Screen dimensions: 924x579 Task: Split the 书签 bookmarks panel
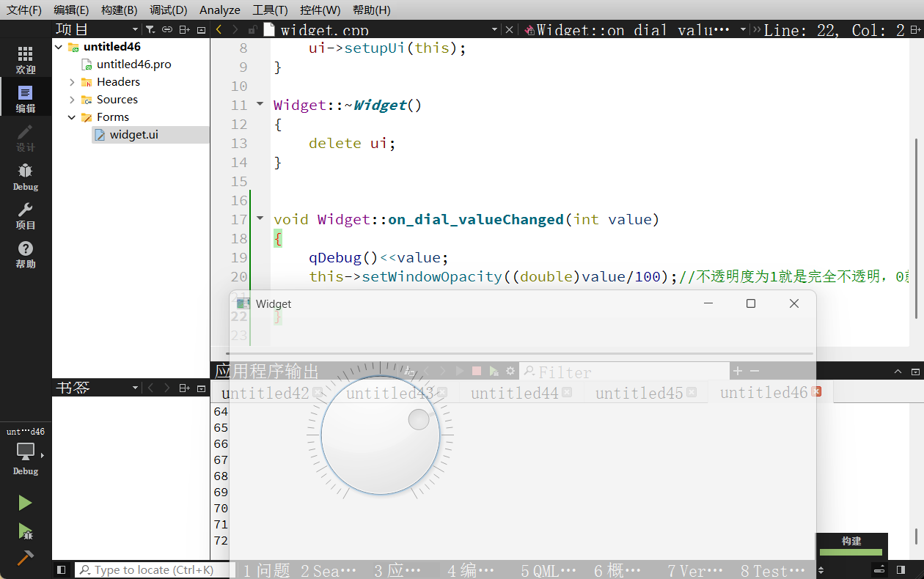184,388
